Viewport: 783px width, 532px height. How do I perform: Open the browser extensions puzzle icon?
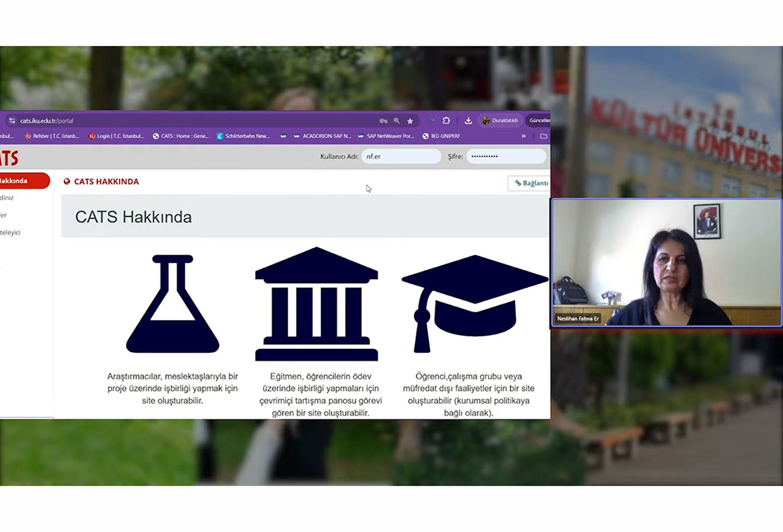(x=446, y=120)
